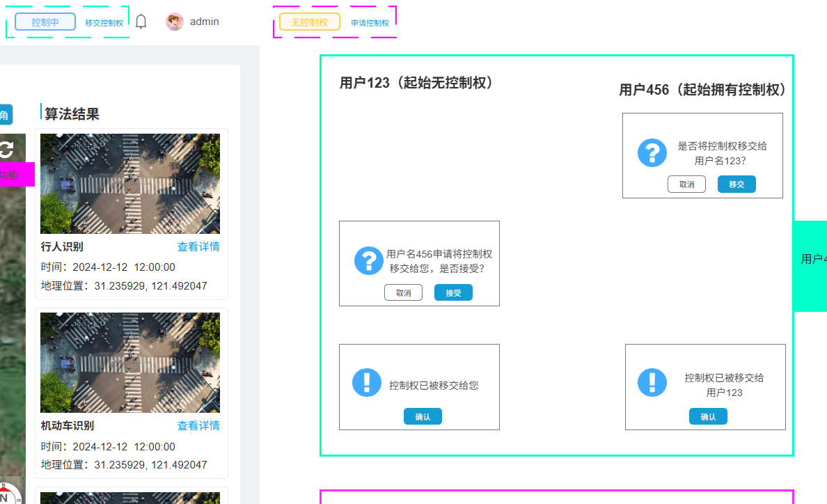Viewport: 827px width, 504px height.
Task: Click the notification bell icon
Action: 141,22
